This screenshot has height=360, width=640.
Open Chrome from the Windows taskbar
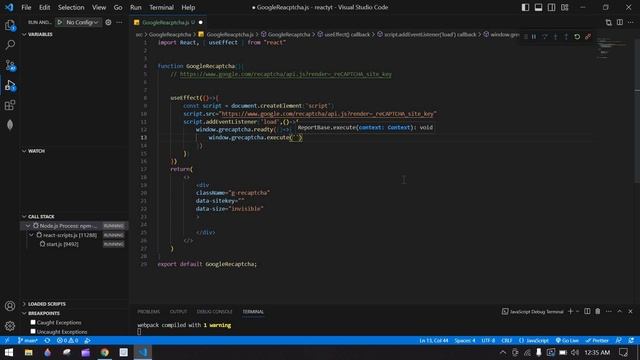[104, 352]
